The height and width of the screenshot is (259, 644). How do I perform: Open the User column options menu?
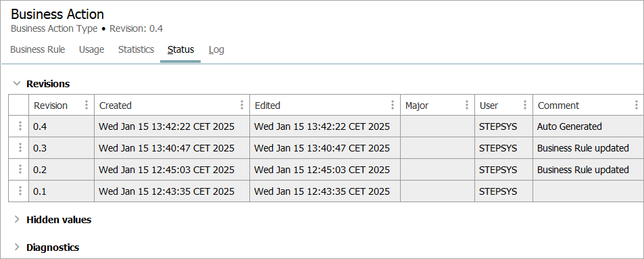click(x=525, y=105)
